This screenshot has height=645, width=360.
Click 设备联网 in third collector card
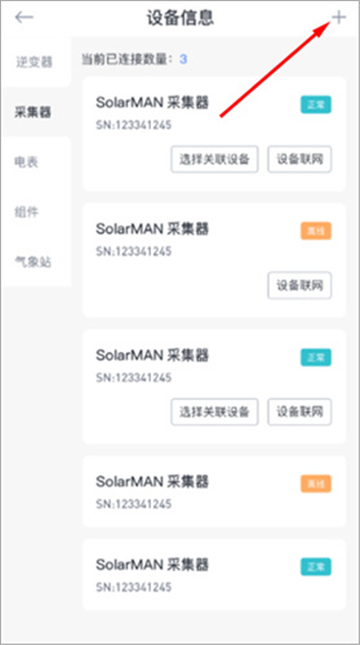pyautogui.click(x=300, y=412)
